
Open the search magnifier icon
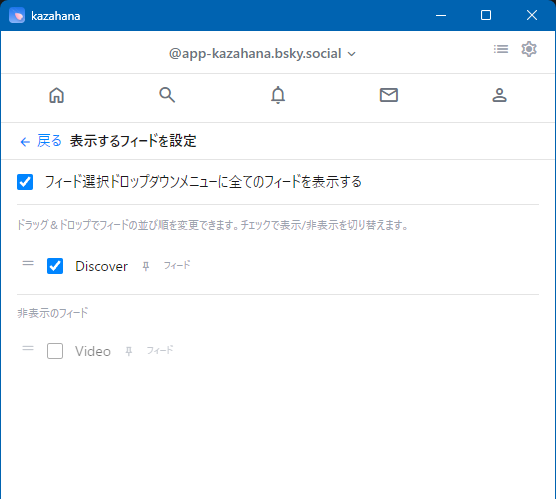click(x=167, y=95)
